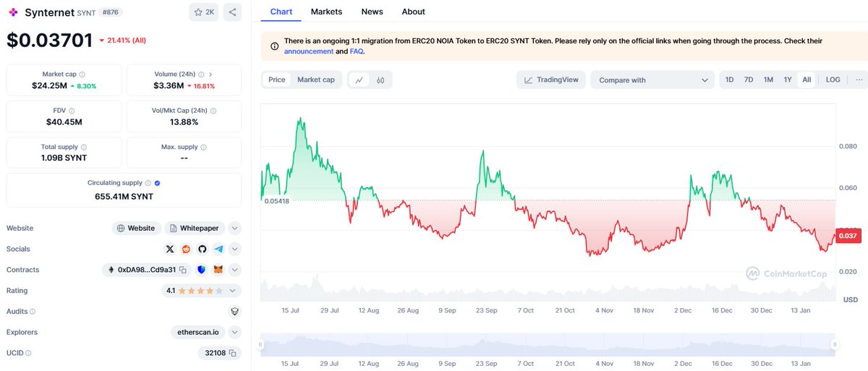Open the GitHub social link

pyautogui.click(x=203, y=249)
